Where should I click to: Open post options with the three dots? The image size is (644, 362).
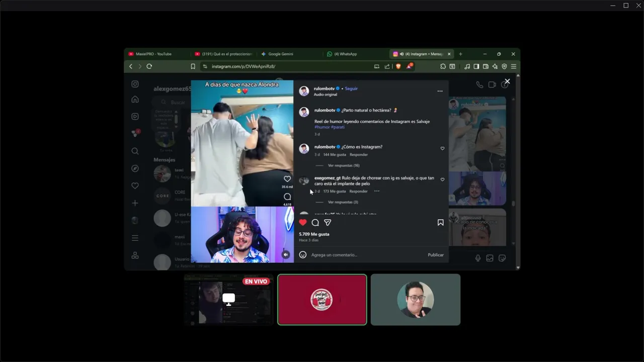(440, 91)
